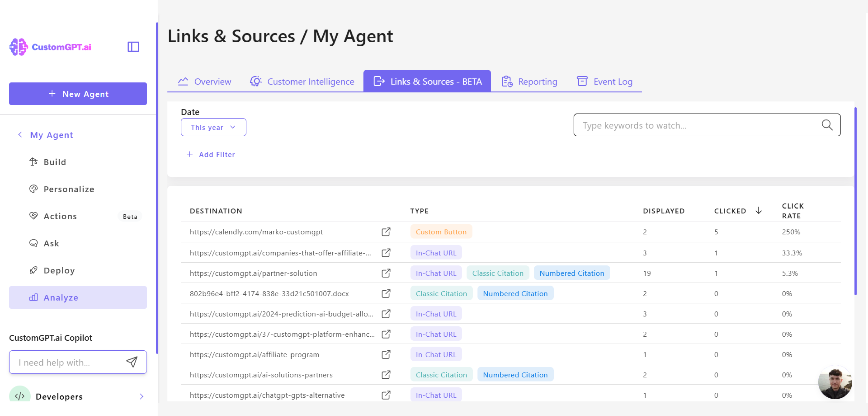The height and width of the screenshot is (416, 868).
Task: Open external link for calendly.com destination
Action: pyautogui.click(x=386, y=232)
